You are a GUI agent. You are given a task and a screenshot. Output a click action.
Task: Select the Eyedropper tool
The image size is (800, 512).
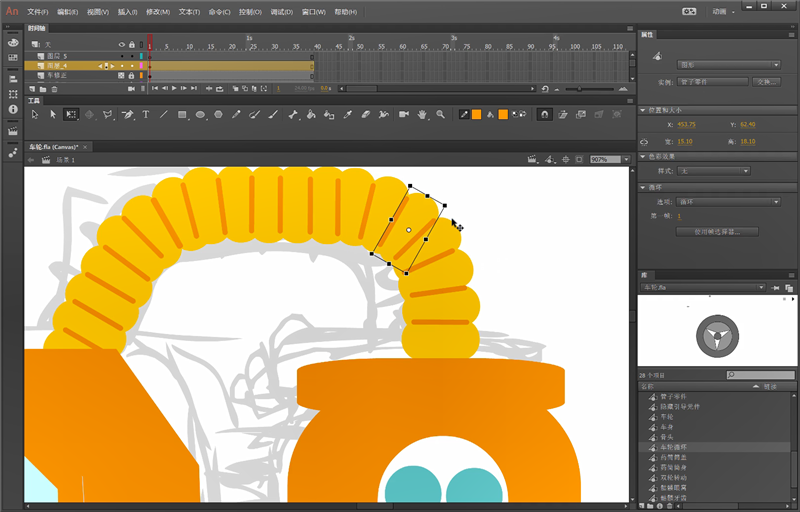(x=347, y=114)
